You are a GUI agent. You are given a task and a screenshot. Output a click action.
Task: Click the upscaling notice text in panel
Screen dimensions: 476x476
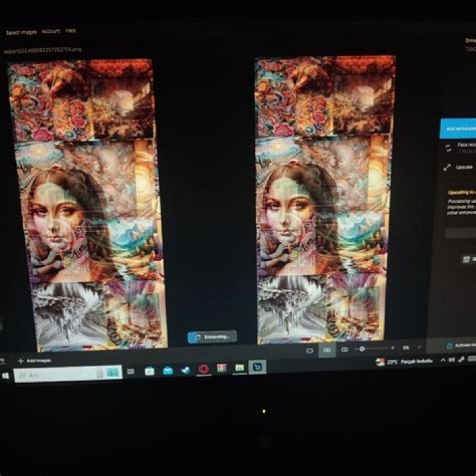click(461, 202)
